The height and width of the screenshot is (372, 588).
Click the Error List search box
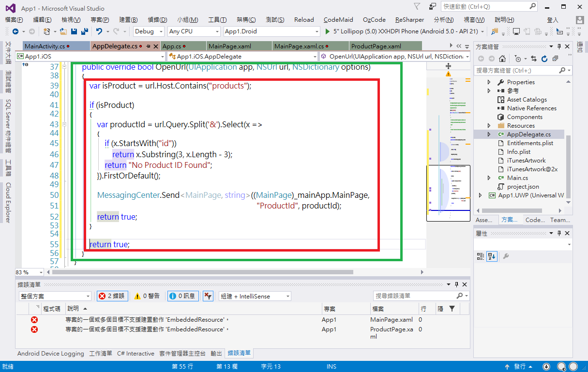(x=421, y=296)
